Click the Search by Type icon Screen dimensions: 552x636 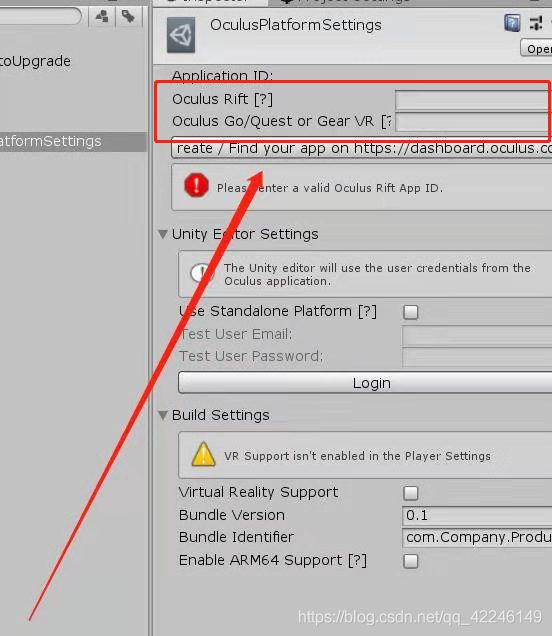coord(101,17)
